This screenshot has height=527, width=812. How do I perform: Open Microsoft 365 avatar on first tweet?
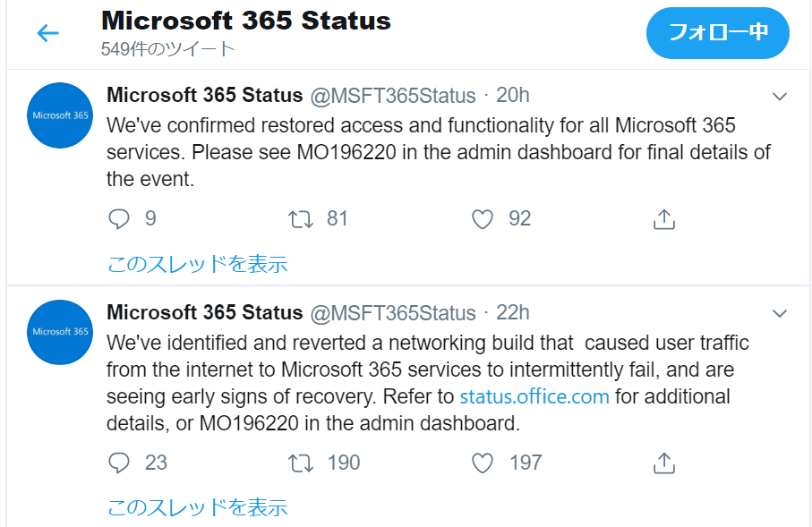pos(60,115)
